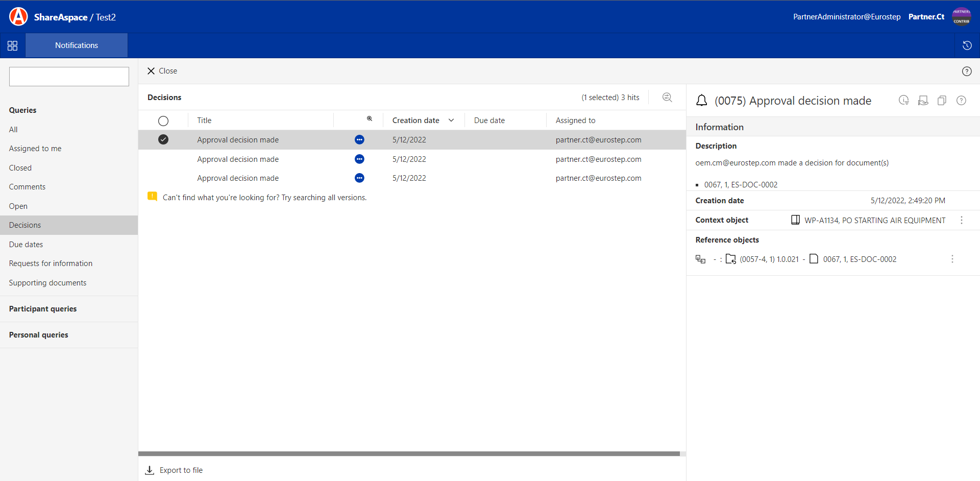Viewport: 980px width, 481px height.
Task: Click the magnifier icon beside hits count
Action: 667,98
